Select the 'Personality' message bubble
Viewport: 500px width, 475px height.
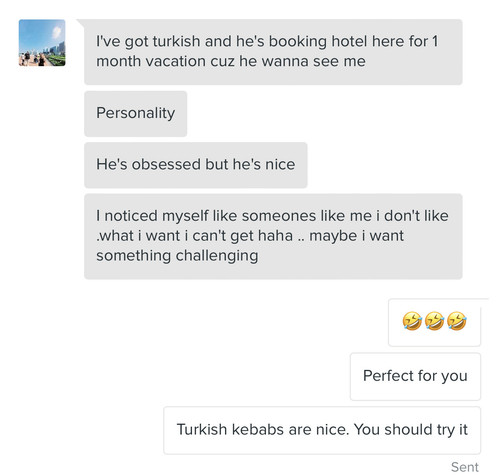tap(136, 114)
